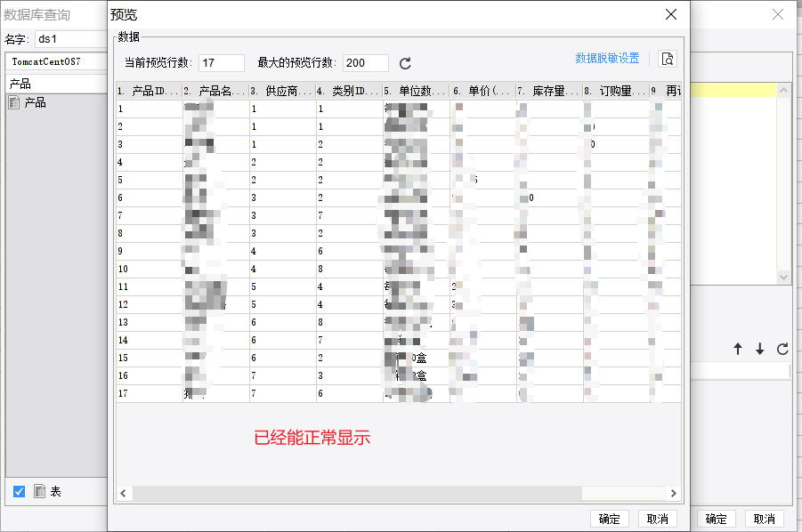Click the move down arrow icon
The height and width of the screenshot is (532, 802).
pyautogui.click(x=760, y=349)
